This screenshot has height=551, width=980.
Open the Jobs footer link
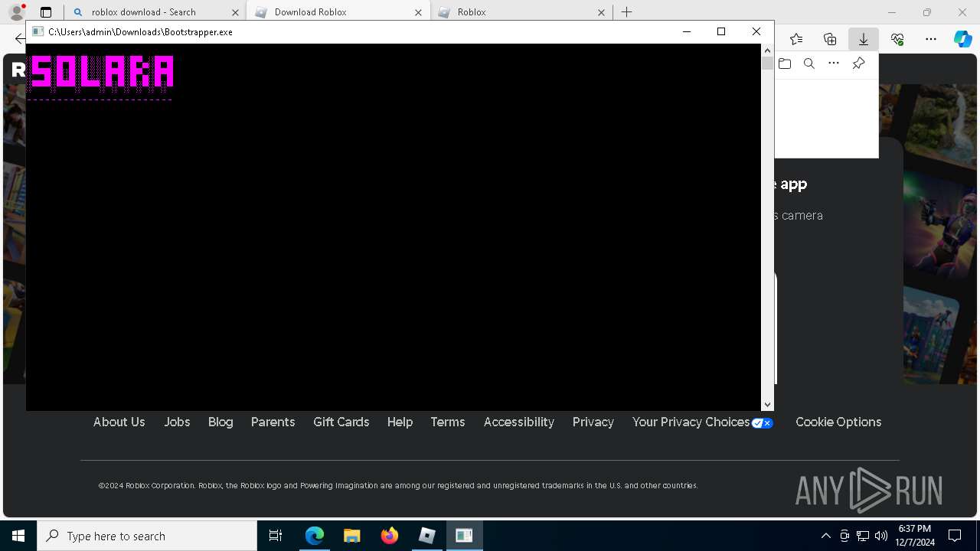(x=177, y=422)
